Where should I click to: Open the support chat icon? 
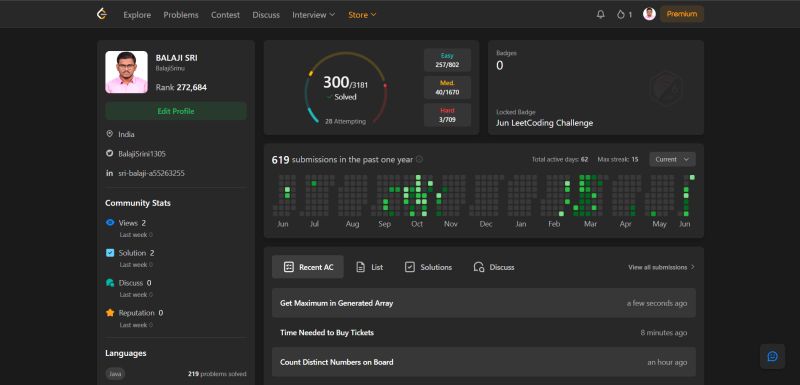tap(772, 356)
